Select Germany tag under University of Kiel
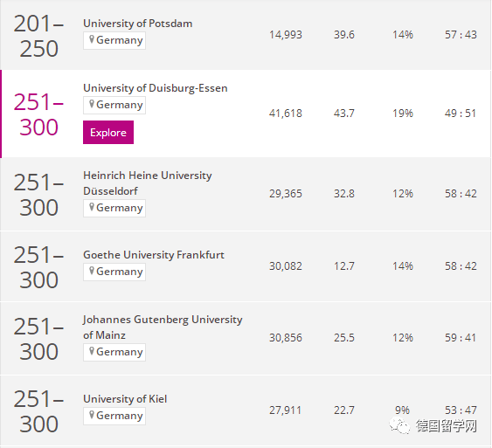The height and width of the screenshot is (448, 492). (114, 416)
